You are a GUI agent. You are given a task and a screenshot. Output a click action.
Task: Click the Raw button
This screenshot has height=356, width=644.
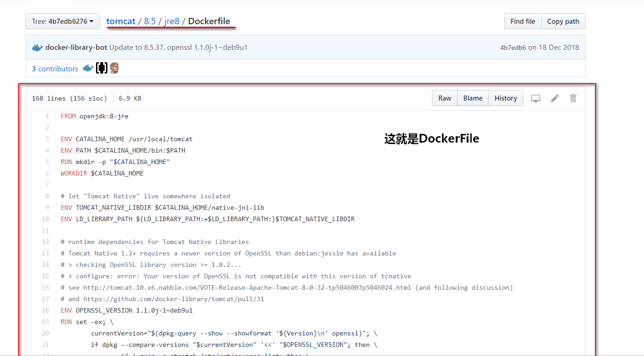click(444, 98)
